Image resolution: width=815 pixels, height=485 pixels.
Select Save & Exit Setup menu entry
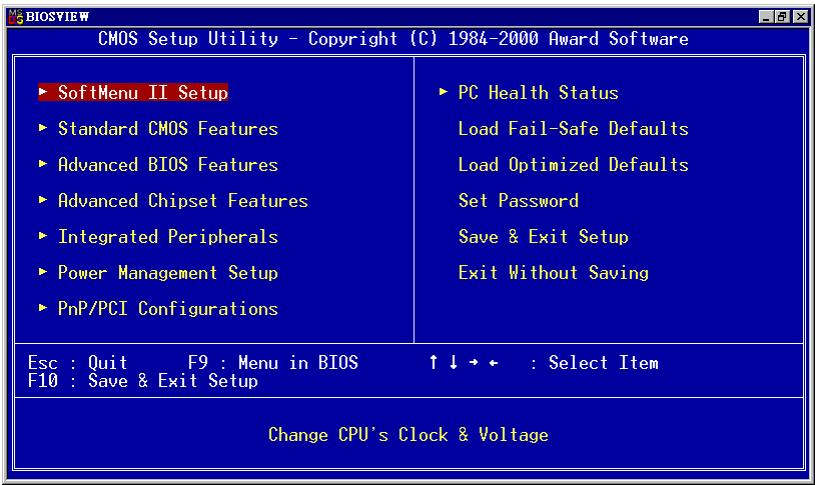click(x=543, y=237)
